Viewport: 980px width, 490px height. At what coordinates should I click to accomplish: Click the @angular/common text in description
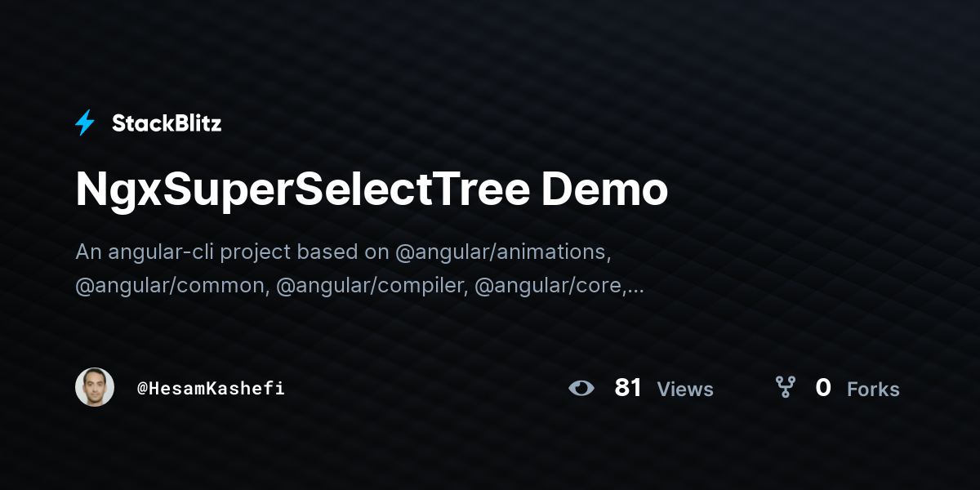click(172, 287)
